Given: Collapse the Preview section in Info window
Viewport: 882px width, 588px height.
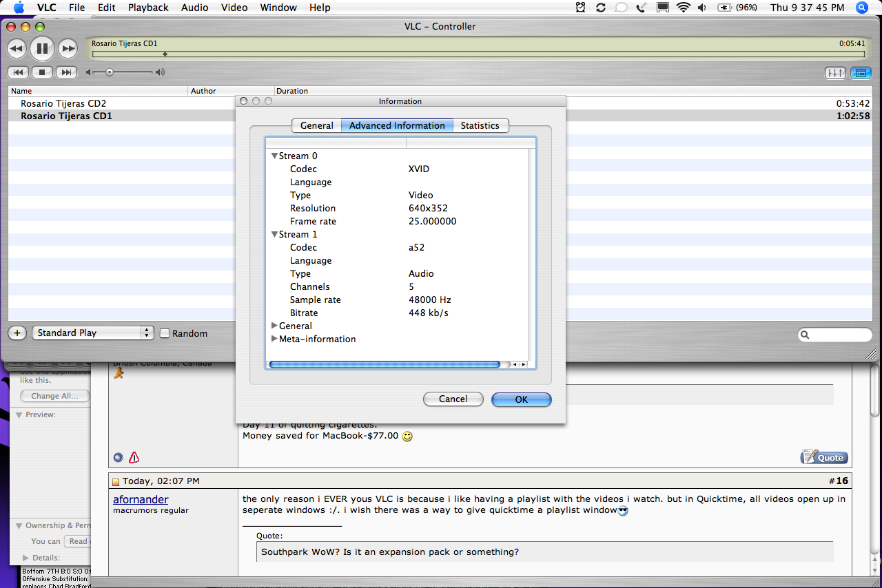Looking at the screenshot, I should click(x=19, y=415).
